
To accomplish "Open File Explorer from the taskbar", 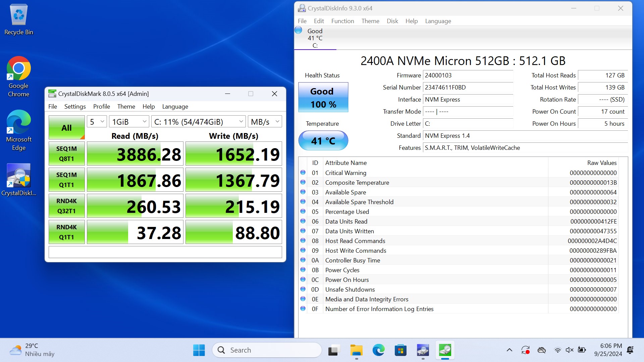I will (x=356, y=350).
